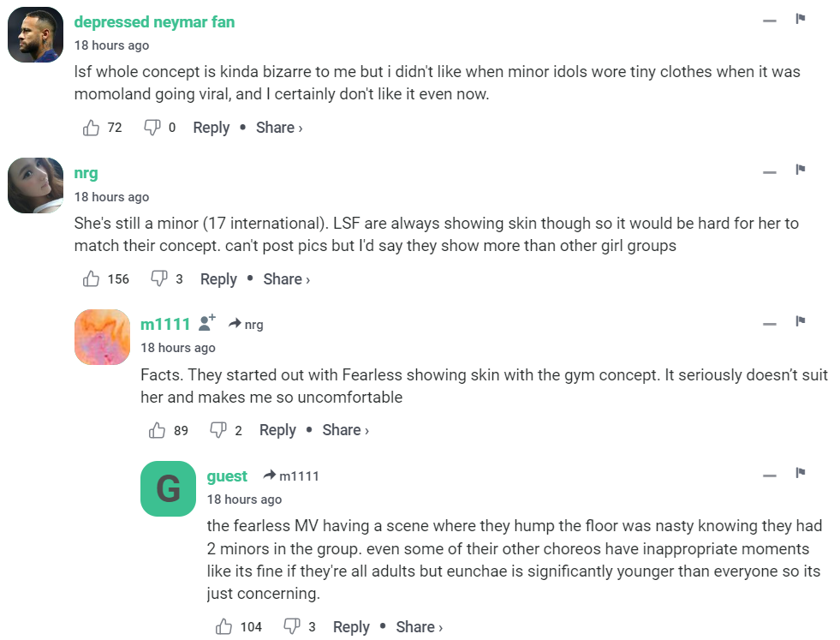Flag guest's comment
840x640 pixels.
click(801, 473)
